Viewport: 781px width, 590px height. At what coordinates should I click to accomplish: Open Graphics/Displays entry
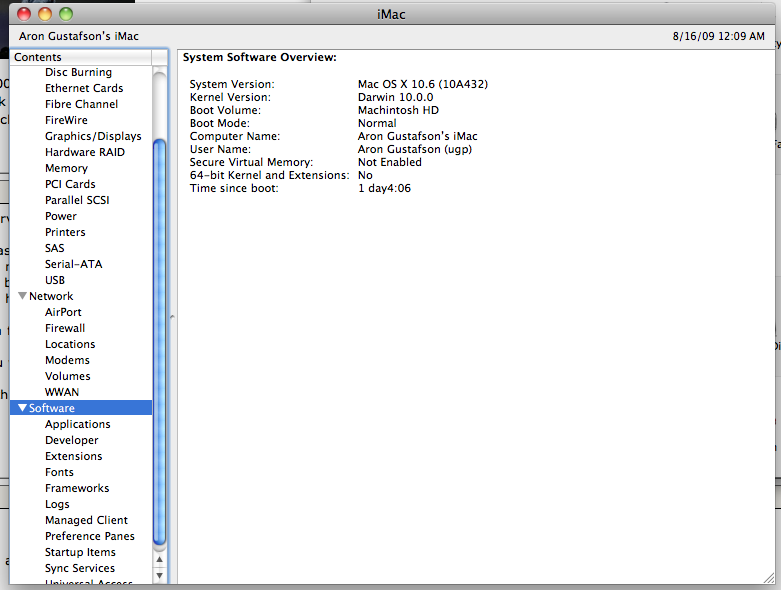(x=93, y=136)
